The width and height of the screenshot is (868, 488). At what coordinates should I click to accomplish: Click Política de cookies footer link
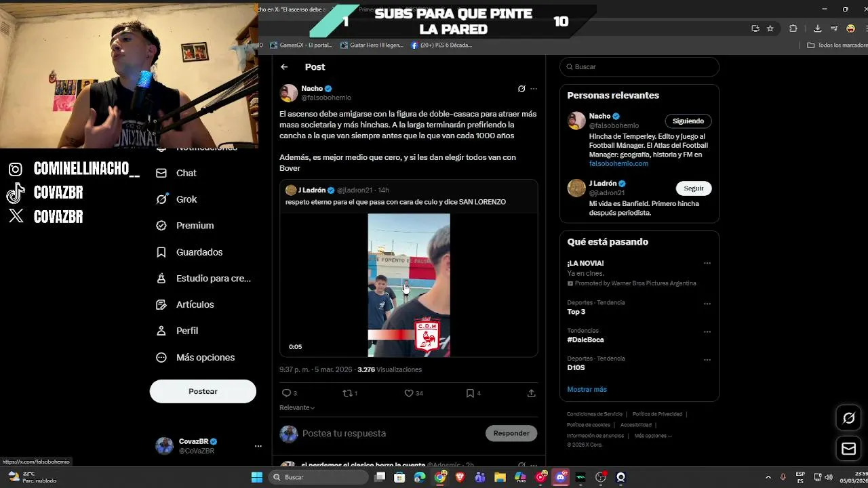[x=589, y=425]
